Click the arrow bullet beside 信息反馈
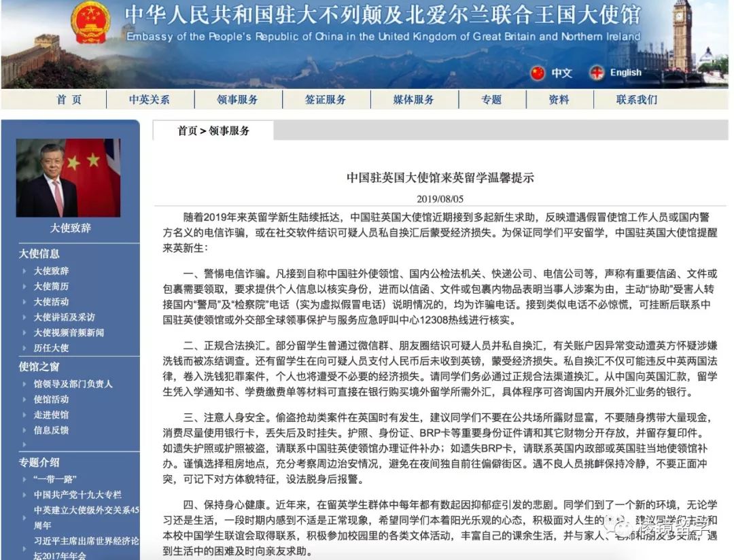 pos(25,430)
